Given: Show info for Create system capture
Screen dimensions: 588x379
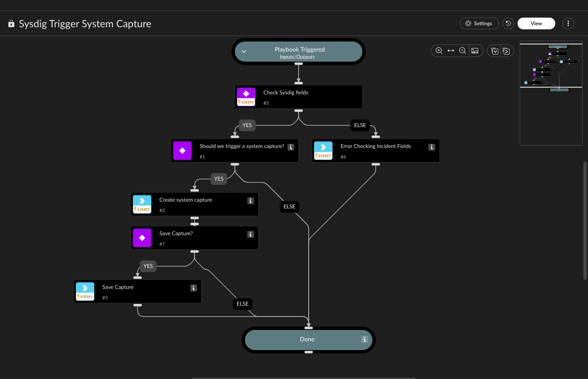Looking at the screenshot, I should click(250, 201).
